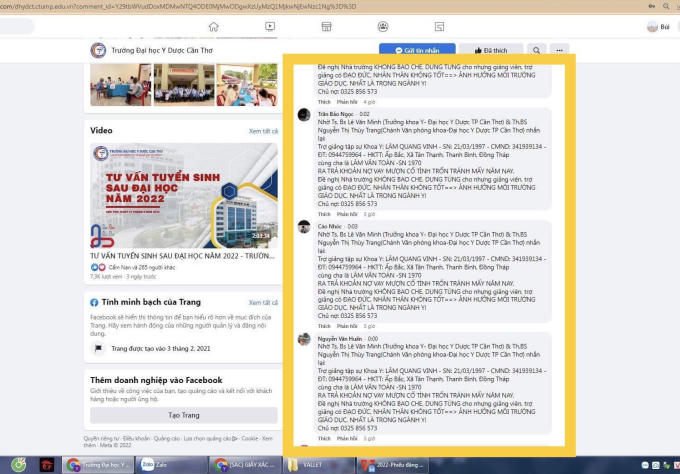Toggle the Đã thích liked button
The height and width of the screenshot is (474, 680).
[492, 50]
